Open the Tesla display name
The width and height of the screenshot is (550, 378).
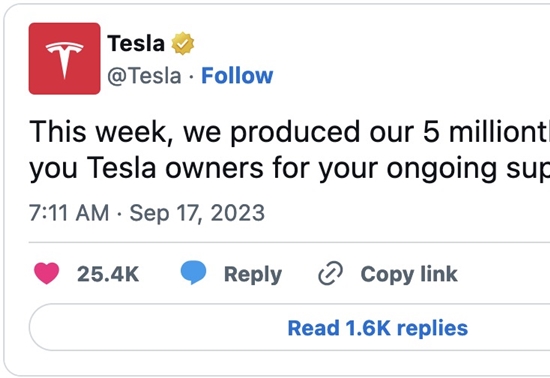tap(136, 43)
